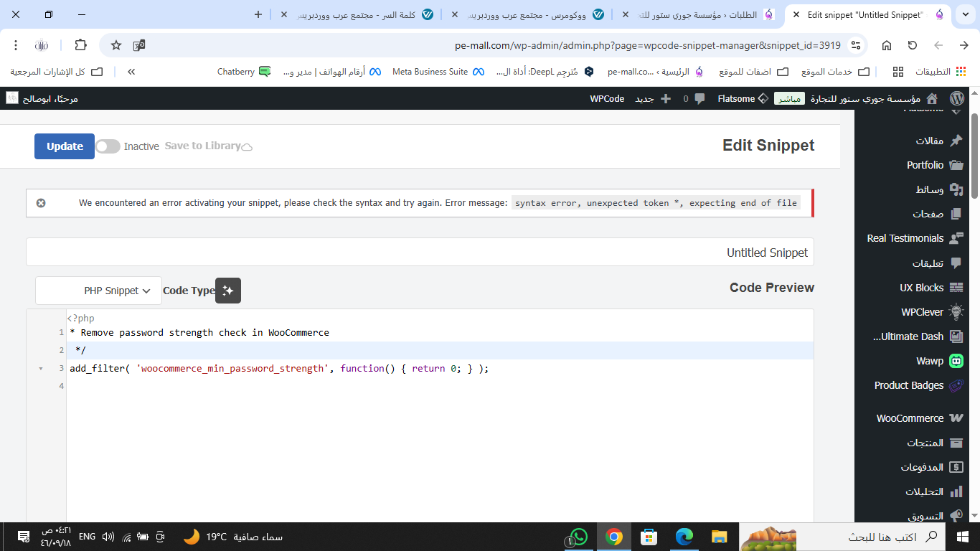The image size is (980, 551).
Task: Open WPCode in the admin bar
Action: (x=607, y=98)
